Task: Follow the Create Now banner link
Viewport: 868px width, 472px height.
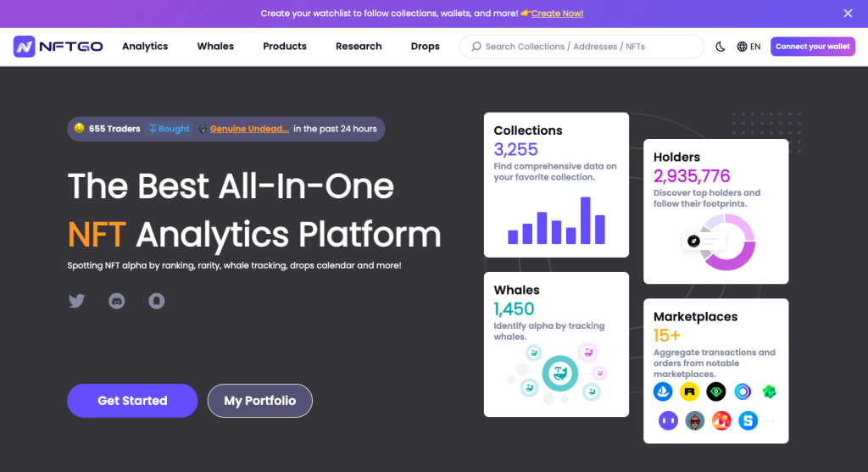Action: (557, 14)
